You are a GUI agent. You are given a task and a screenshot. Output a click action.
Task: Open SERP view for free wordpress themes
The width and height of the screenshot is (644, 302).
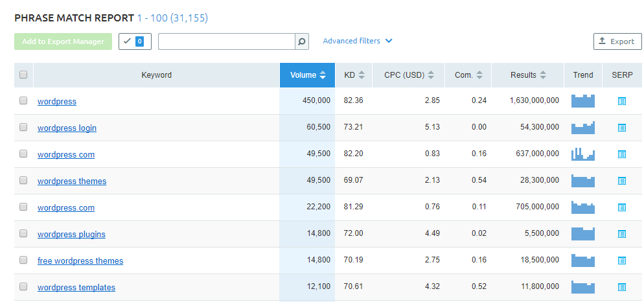coord(622,261)
